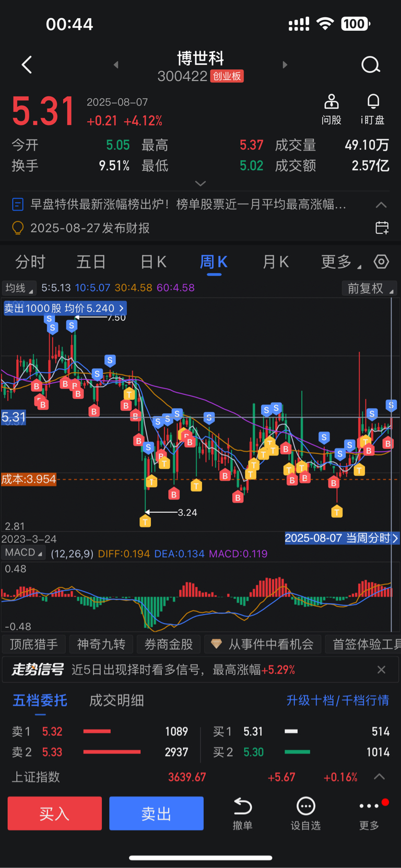Tap the diamond icon beside 从事件中看机会
This screenshot has width=401, height=868.
tap(217, 644)
